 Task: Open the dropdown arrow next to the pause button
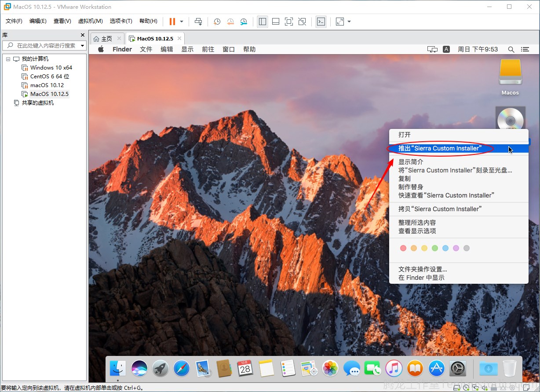tap(181, 22)
